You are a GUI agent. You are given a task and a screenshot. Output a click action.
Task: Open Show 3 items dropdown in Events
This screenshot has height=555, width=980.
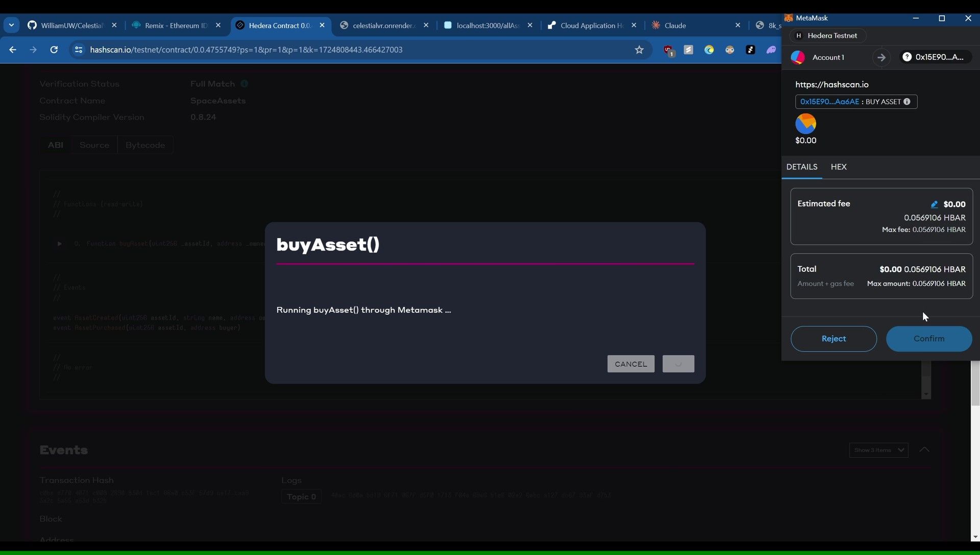click(878, 450)
